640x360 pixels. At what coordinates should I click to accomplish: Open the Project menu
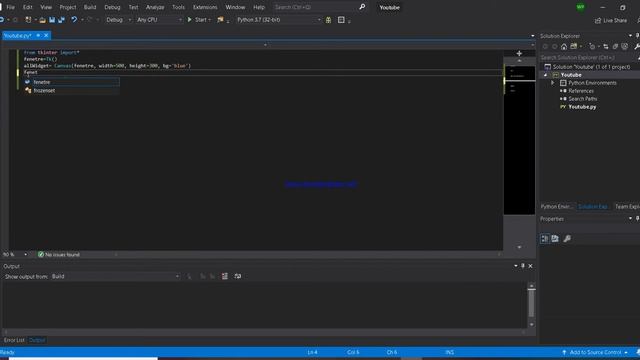pyautogui.click(x=68, y=7)
